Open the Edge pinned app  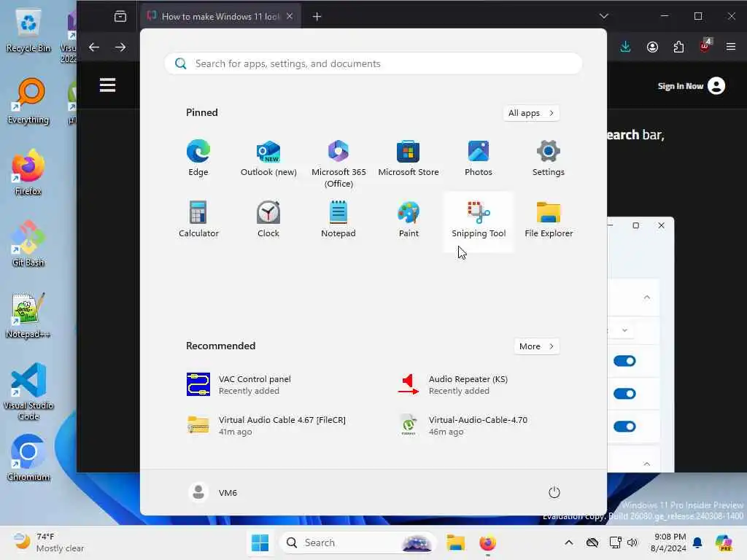198,158
